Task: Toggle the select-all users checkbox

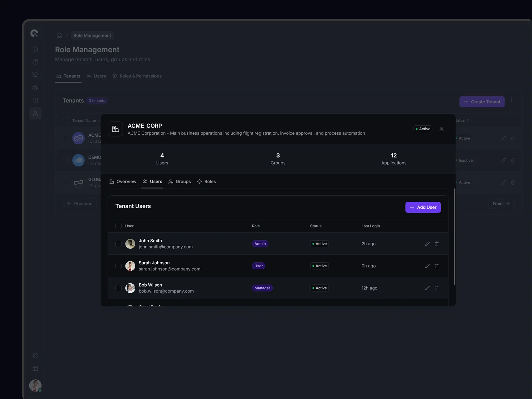Action: coord(118,226)
